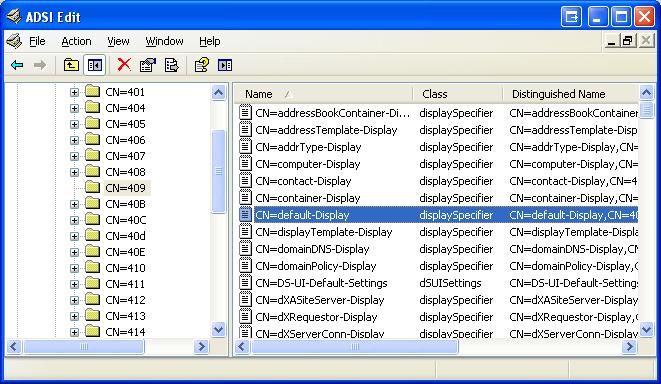Select the CN=addrType-Display entry
The width and height of the screenshot is (661, 384).
coord(308,147)
